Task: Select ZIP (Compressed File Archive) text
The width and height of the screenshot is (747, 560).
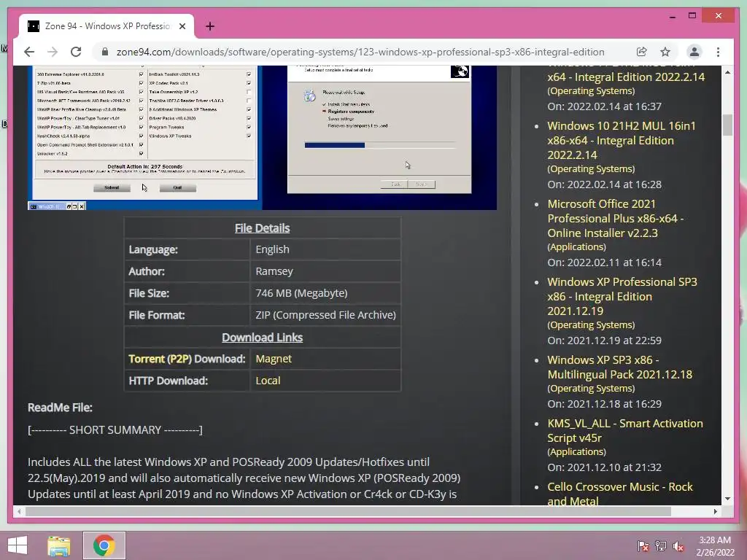Action: [326, 315]
